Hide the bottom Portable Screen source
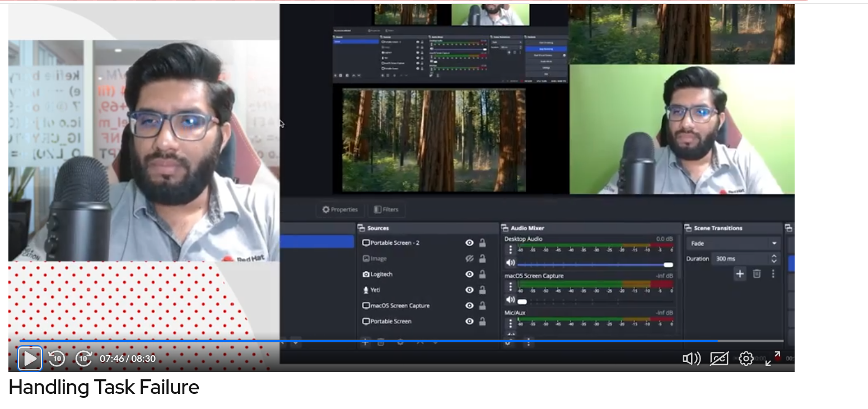 pyautogui.click(x=469, y=321)
